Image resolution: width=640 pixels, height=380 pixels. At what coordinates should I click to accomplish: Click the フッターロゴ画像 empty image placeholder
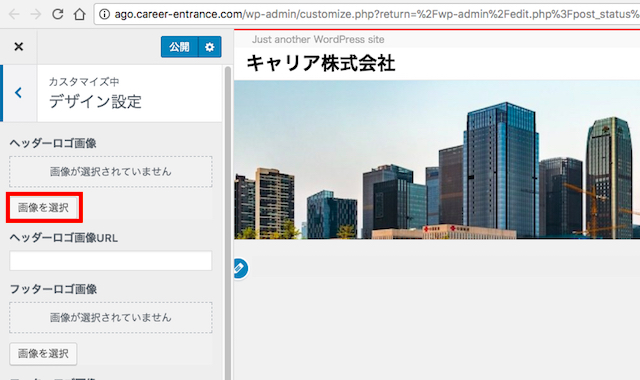111,318
